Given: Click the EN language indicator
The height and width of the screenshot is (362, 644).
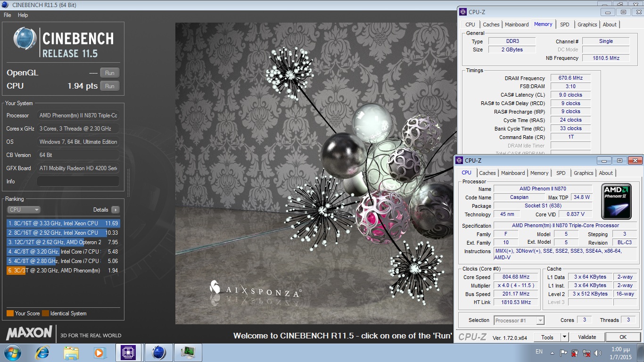Looking at the screenshot, I should pos(539,352).
